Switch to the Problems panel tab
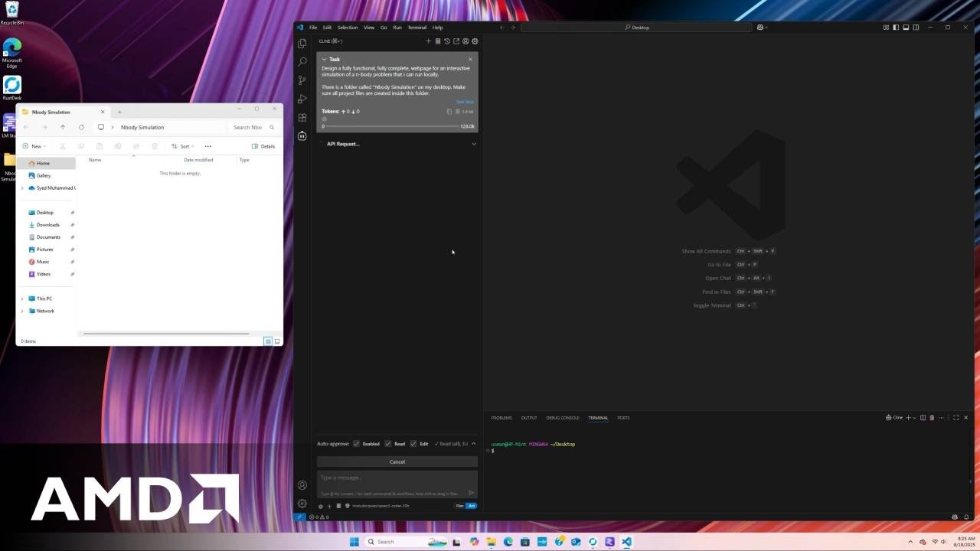Viewport: 980px width, 551px height. pyautogui.click(x=501, y=418)
